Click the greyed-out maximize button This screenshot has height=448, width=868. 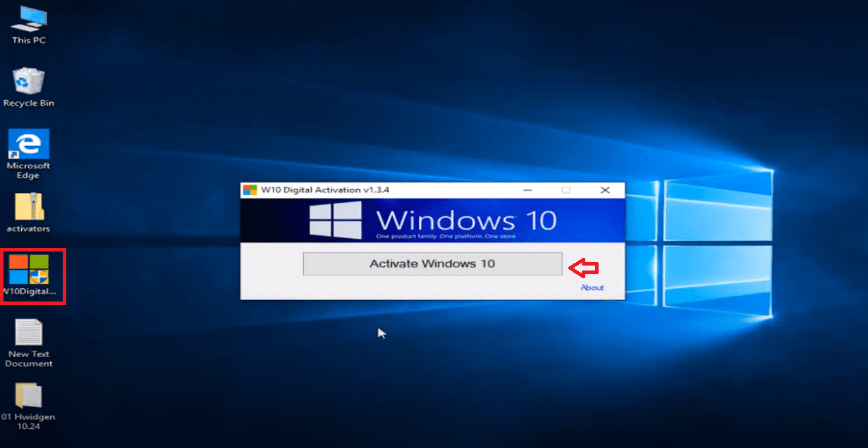click(x=566, y=190)
